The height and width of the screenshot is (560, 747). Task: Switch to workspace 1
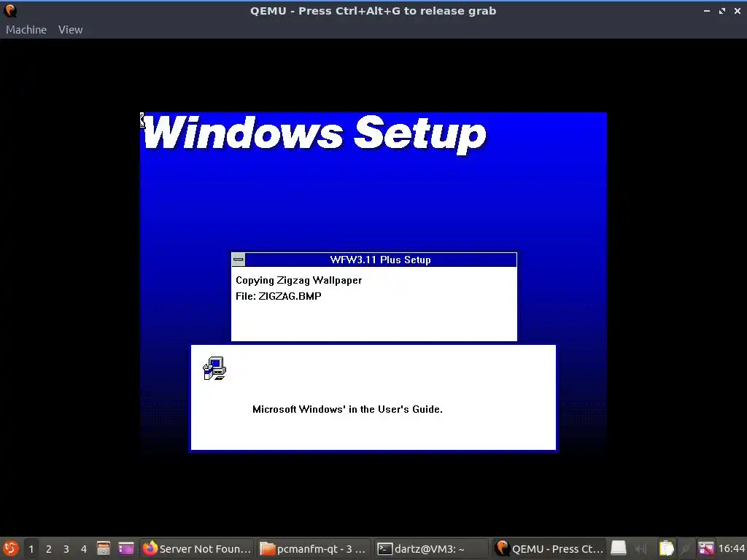(31, 549)
